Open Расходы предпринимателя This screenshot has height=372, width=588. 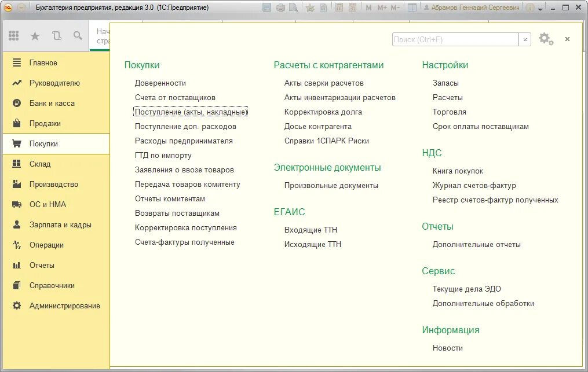coord(184,141)
